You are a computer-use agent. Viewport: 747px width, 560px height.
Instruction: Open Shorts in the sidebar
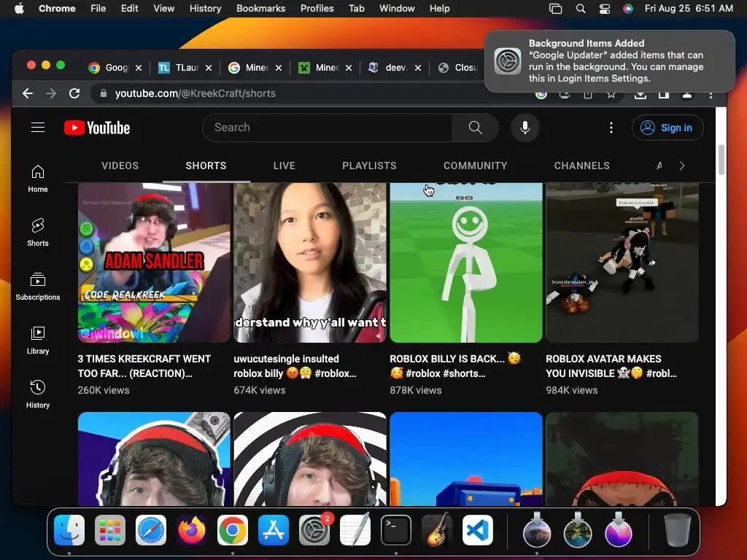point(38,233)
